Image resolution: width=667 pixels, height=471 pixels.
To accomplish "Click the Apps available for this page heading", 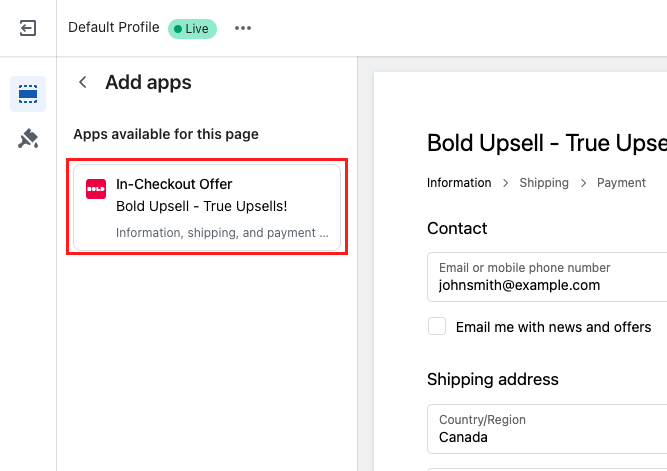I will pyautogui.click(x=166, y=134).
